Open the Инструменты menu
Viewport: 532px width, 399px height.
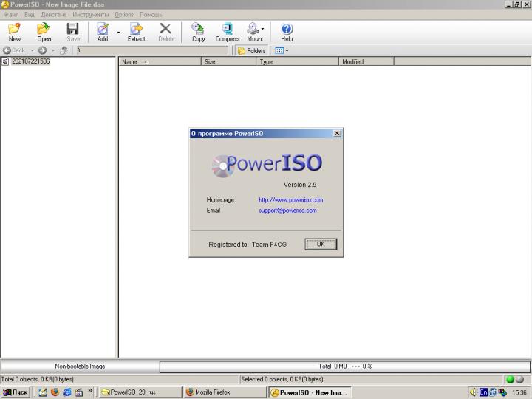pyautogui.click(x=90, y=15)
